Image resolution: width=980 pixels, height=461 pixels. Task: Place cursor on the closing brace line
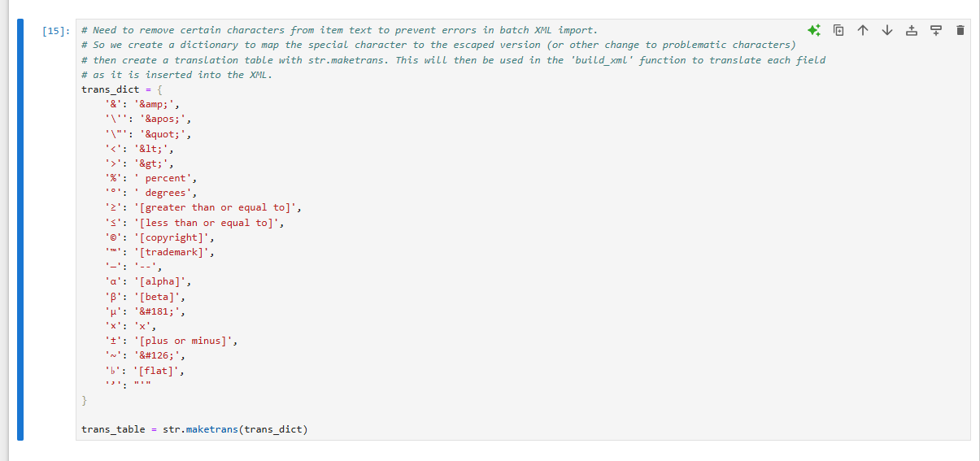[84, 400]
